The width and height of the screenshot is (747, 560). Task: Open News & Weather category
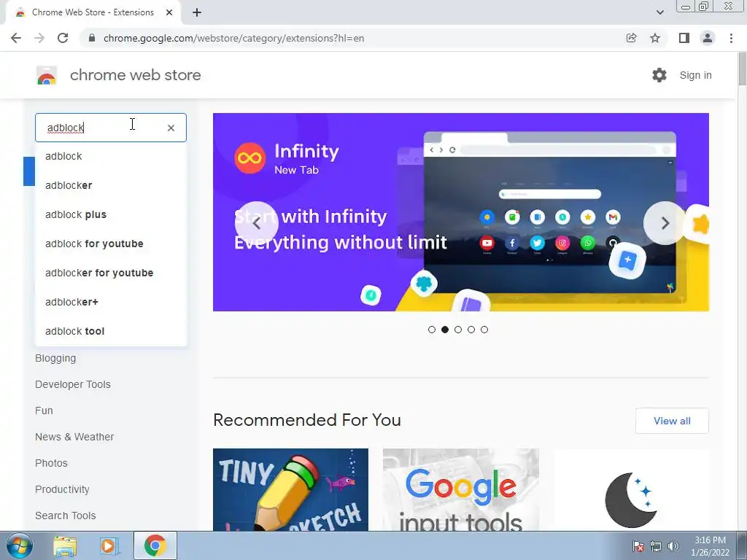(x=74, y=437)
